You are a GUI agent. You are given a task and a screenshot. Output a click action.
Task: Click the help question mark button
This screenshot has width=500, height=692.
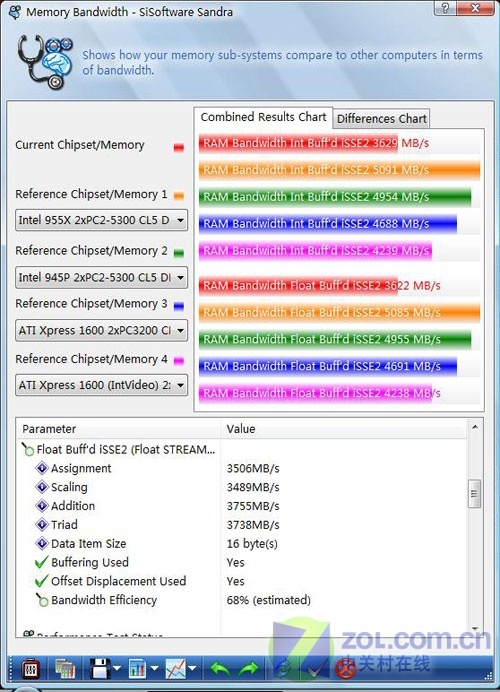[445, 8]
